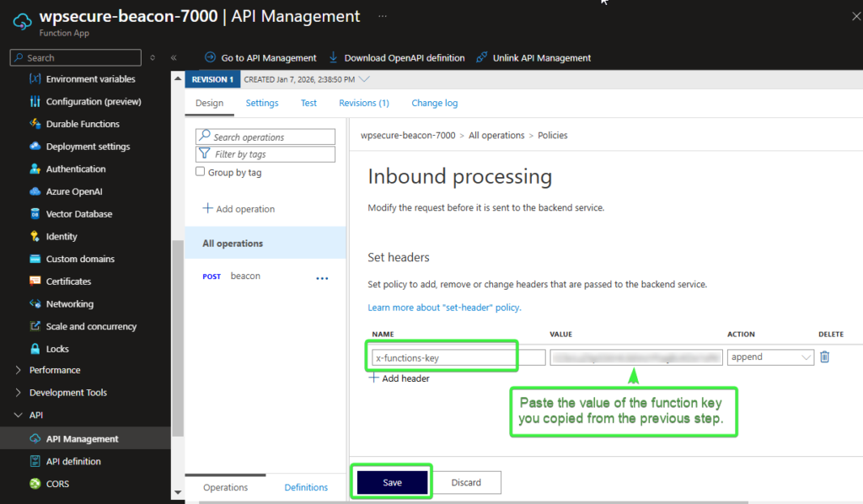Image resolution: width=863 pixels, height=504 pixels.
Task: Click the CORS icon in sidebar
Action: (35, 484)
